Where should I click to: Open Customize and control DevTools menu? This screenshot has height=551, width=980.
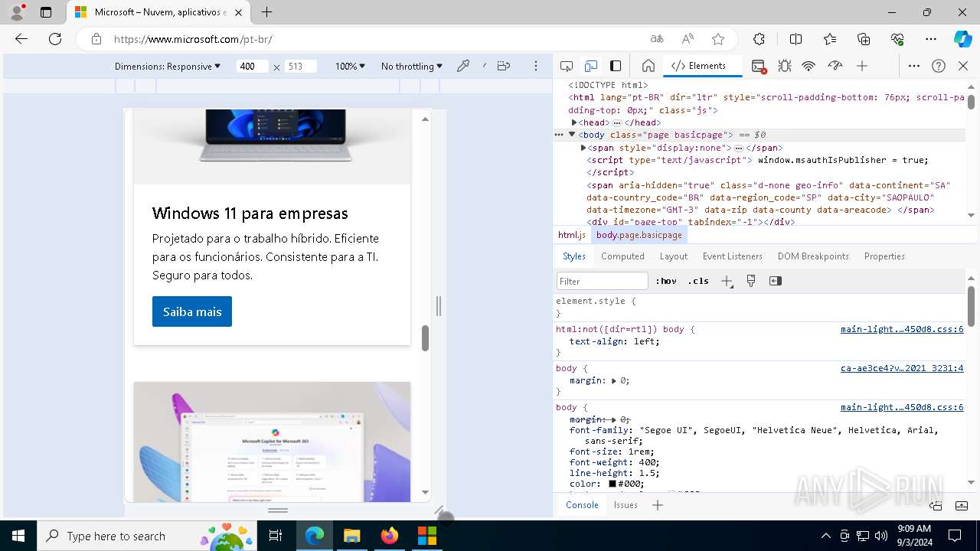[x=914, y=66]
